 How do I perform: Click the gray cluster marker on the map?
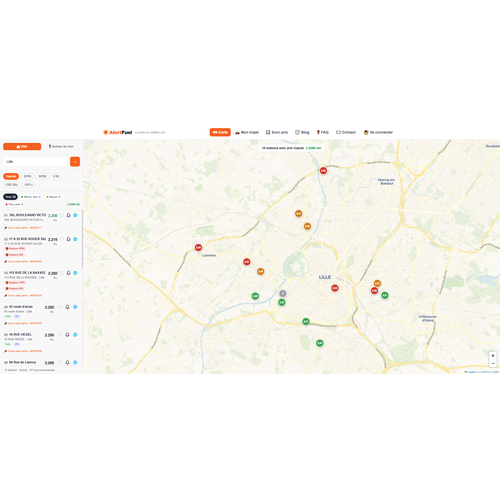283,293
